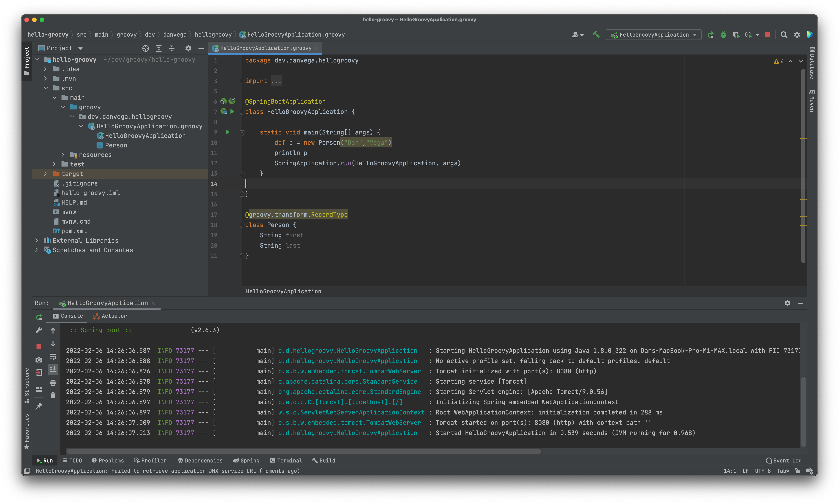Open the HelloGroovyApplication run configuration dropdown

[654, 35]
